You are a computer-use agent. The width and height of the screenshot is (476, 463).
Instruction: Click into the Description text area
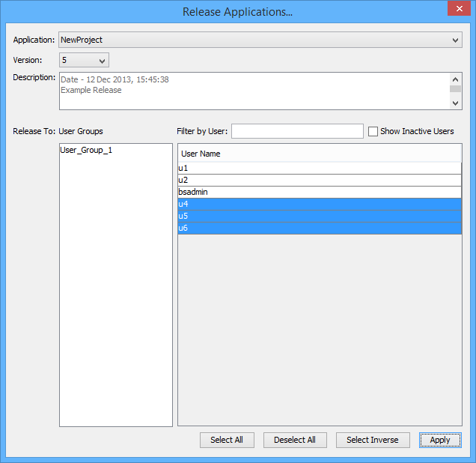tap(254, 91)
